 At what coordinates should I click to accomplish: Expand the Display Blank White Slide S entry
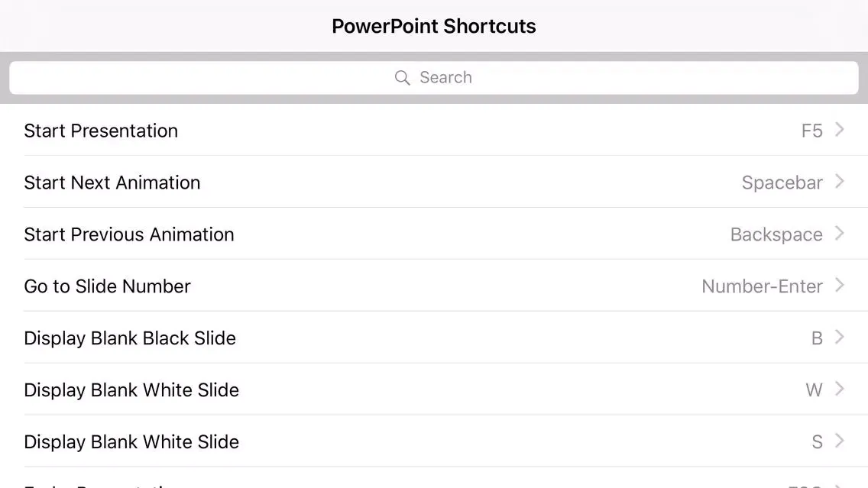point(839,441)
